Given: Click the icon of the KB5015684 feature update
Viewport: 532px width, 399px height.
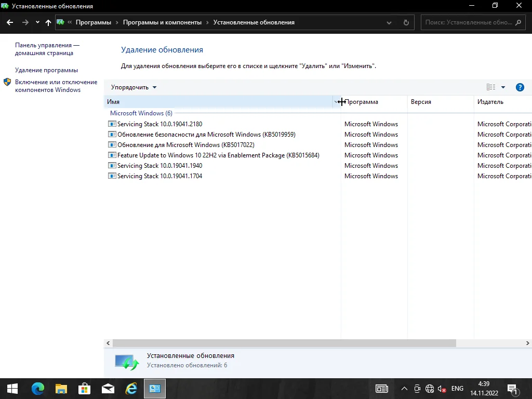Looking at the screenshot, I should tap(112, 155).
